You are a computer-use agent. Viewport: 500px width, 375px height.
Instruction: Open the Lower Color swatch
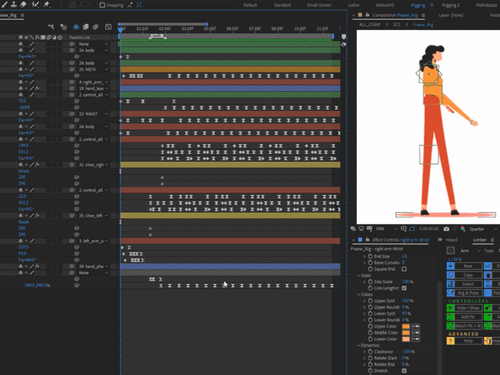point(406,339)
